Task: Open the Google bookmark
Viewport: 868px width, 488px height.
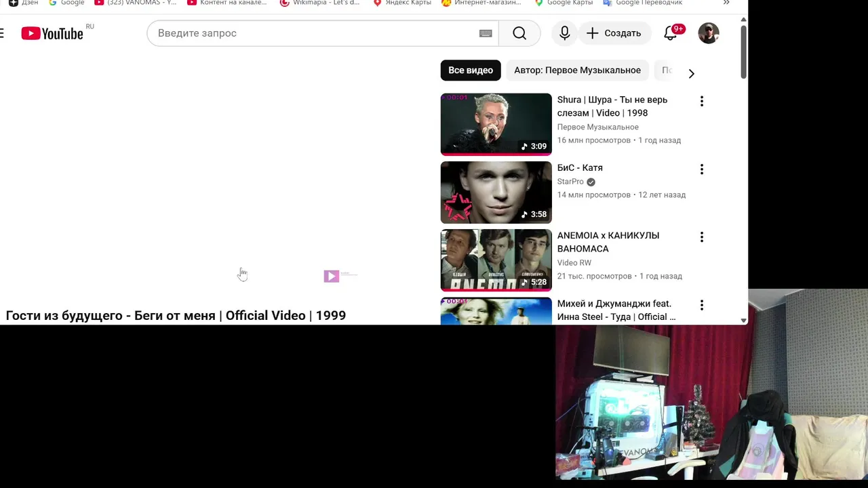Action: point(66,3)
